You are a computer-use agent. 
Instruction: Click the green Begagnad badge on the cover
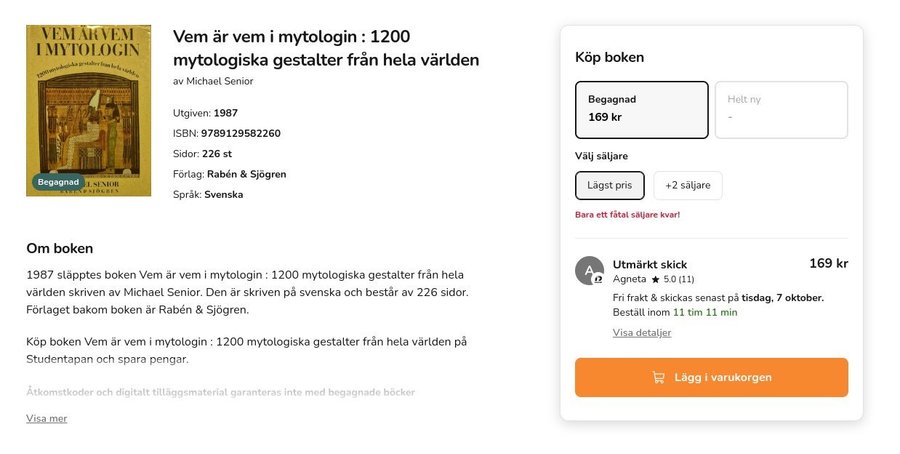[58, 182]
